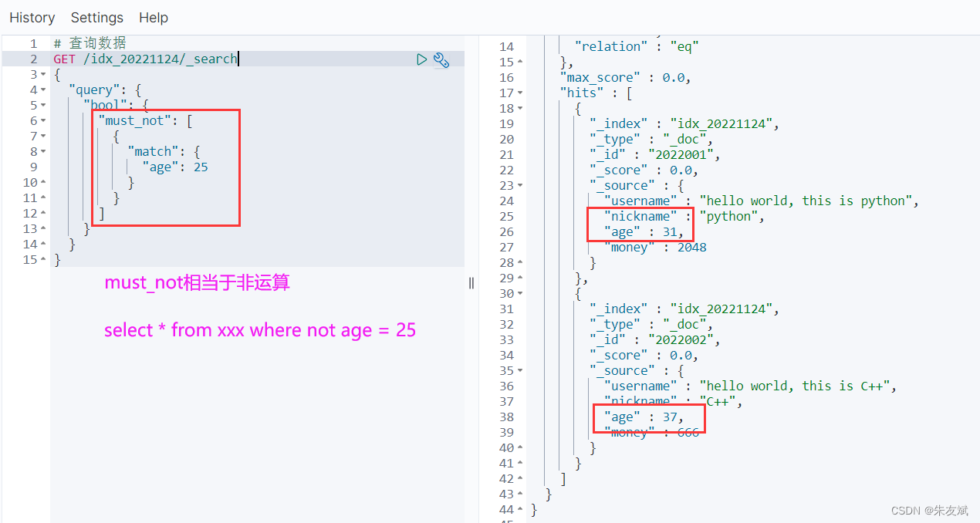This screenshot has width=980, height=523.
Task: Click fold marker at response line 43
Action: [x=520, y=494]
